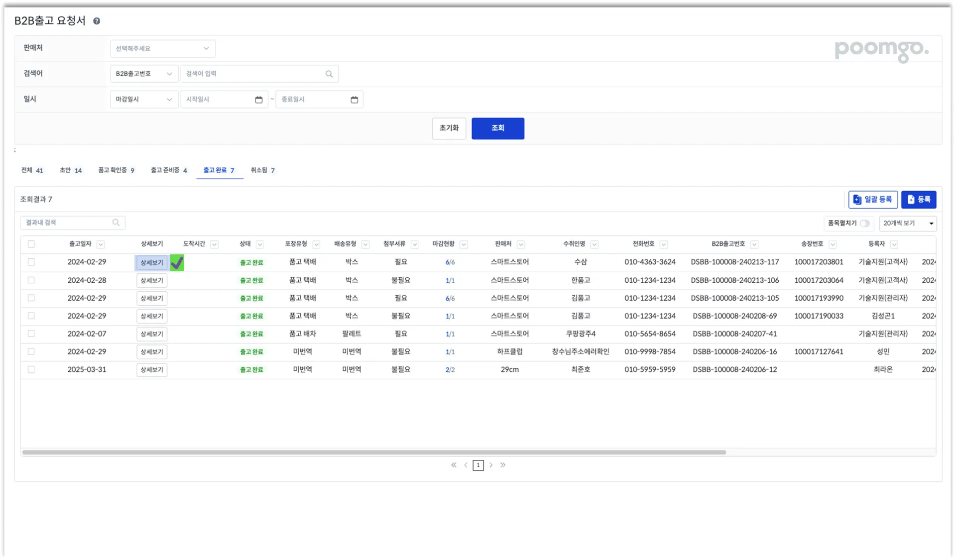Check the row with DSBB-100008-240213-117
The height and width of the screenshot is (560, 955).
coord(31,262)
